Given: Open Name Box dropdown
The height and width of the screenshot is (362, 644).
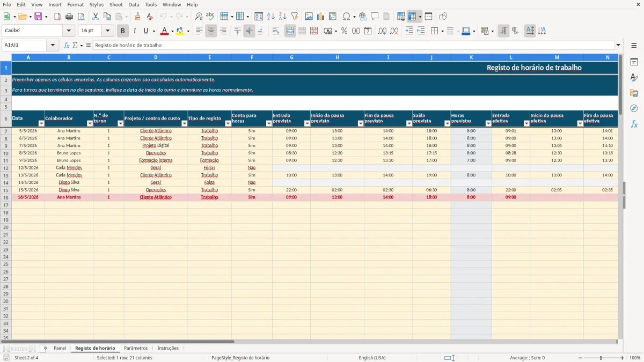Looking at the screenshot, I should coord(53,46).
